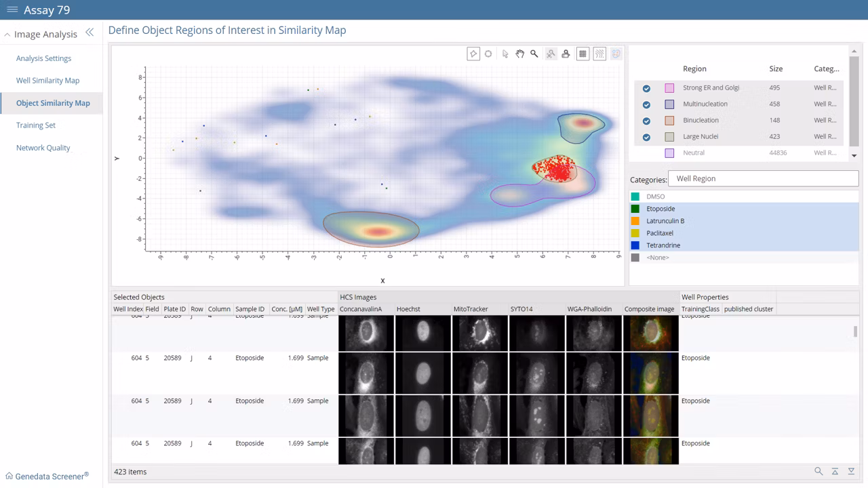868x488 pixels.
Task: Uncheck the Multinucleation region checkbox
Action: [x=646, y=104]
